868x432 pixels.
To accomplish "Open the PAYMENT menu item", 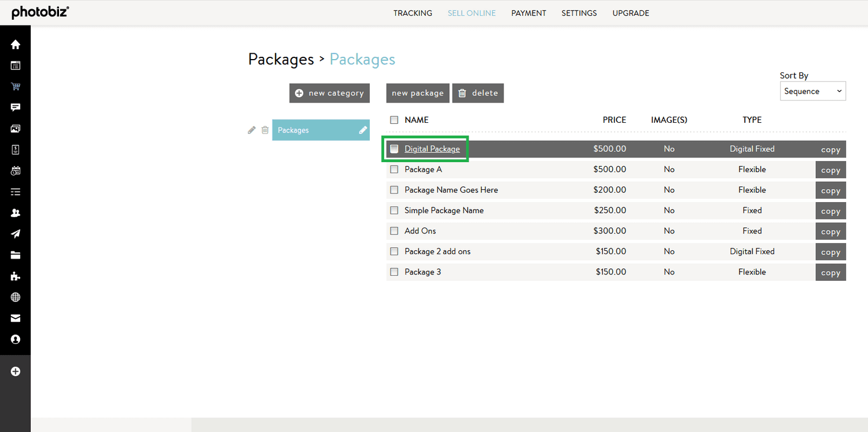I will (x=528, y=13).
